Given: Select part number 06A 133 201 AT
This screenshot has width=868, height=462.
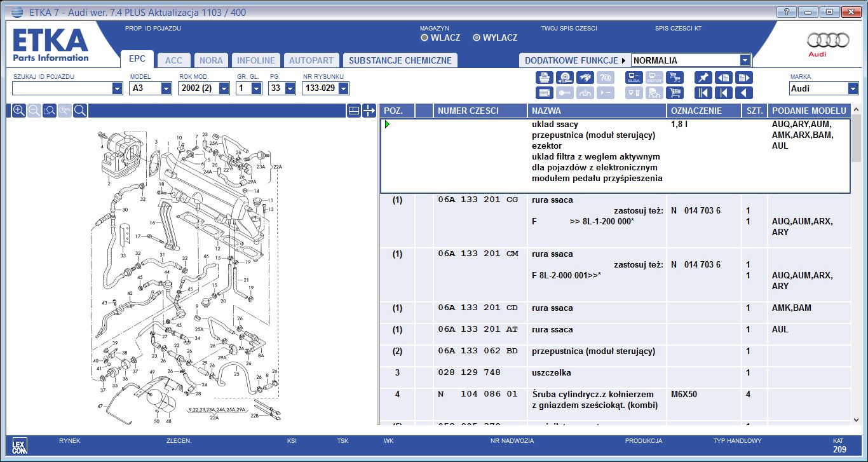Looking at the screenshot, I should pos(478,329).
